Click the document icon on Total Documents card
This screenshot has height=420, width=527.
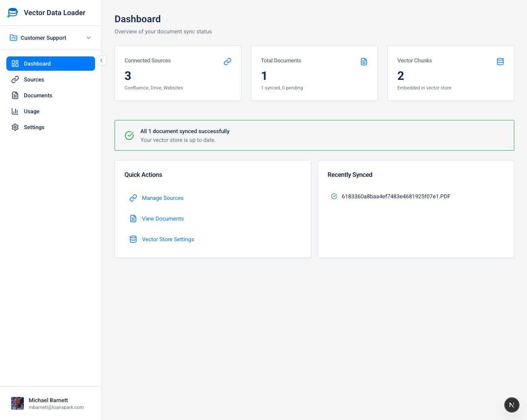tap(364, 61)
